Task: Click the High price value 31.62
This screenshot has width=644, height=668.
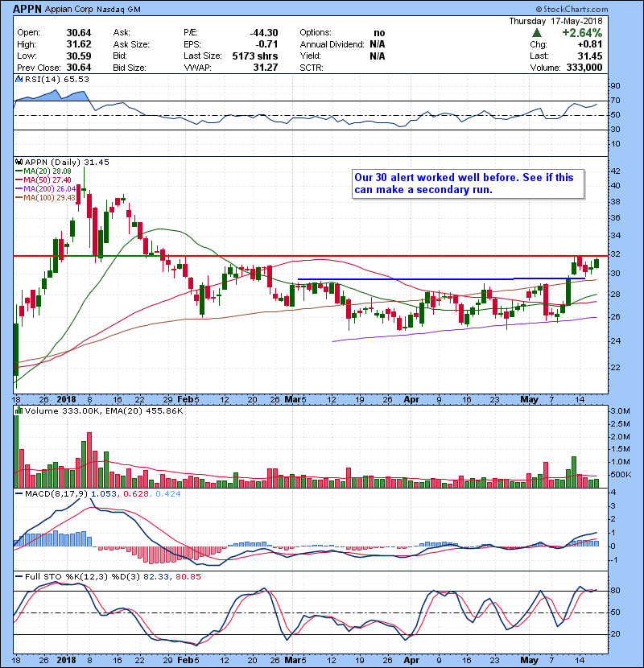Action: [x=79, y=44]
